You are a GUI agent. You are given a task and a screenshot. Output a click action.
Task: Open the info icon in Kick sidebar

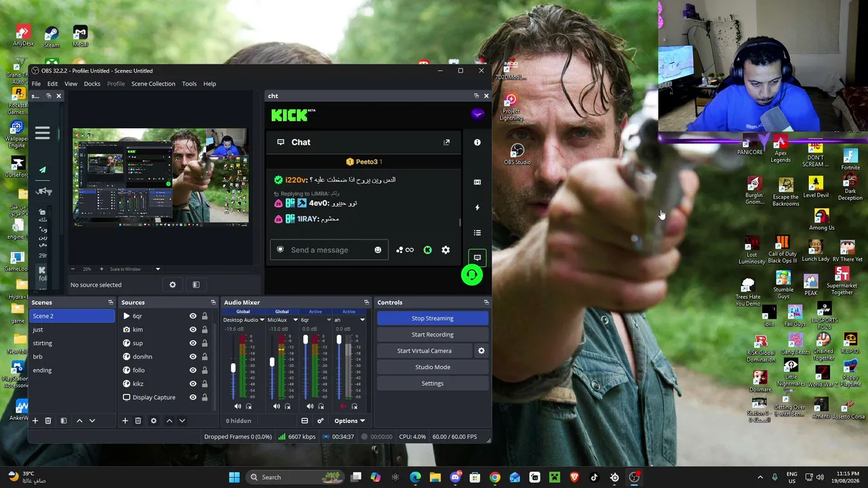tap(477, 142)
